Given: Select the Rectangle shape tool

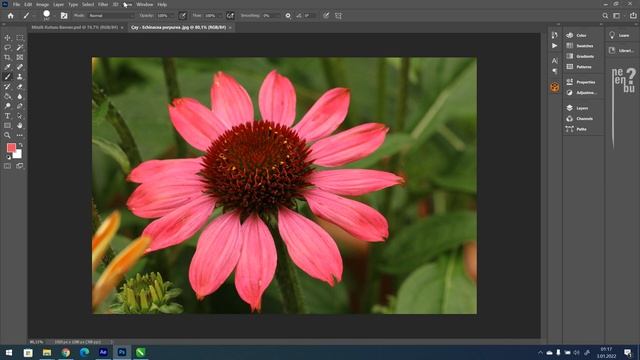Looking at the screenshot, I should 7,126.
